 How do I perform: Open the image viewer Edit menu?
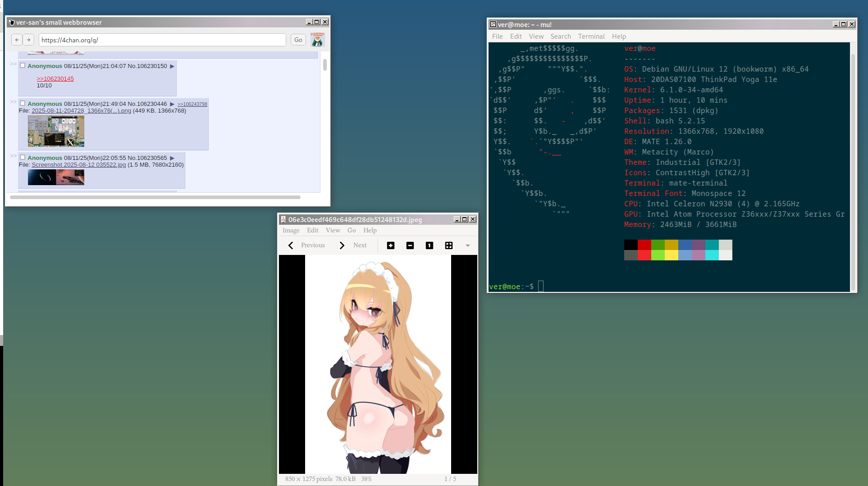pyautogui.click(x=313, y=230)
